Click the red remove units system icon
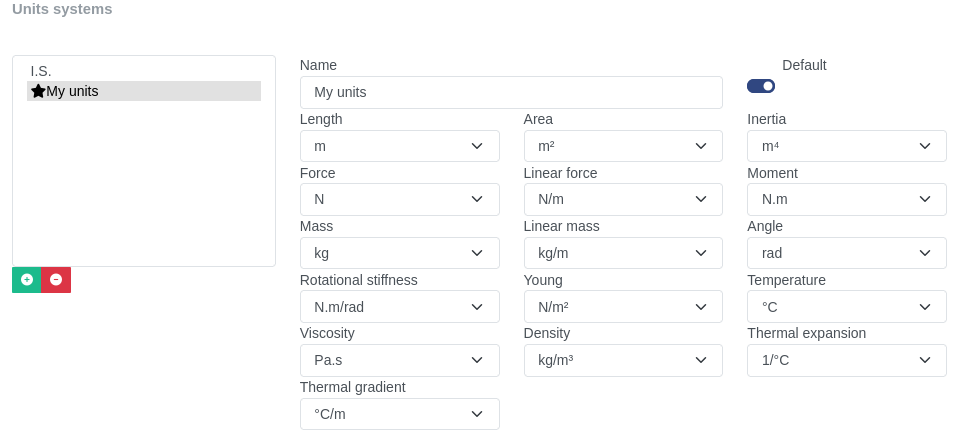Screen dimensions: 953x440 [56, 280]
